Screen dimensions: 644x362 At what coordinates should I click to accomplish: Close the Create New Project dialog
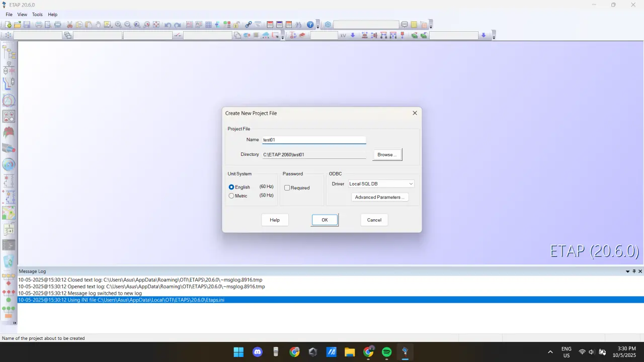click(x=415, y=113)
